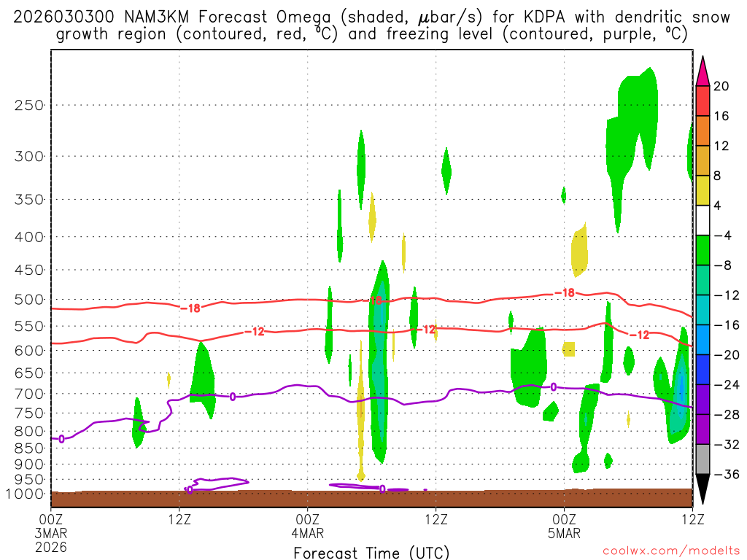
Task: Click the 300 pressure level label
Action: click(x=29, y=156)
